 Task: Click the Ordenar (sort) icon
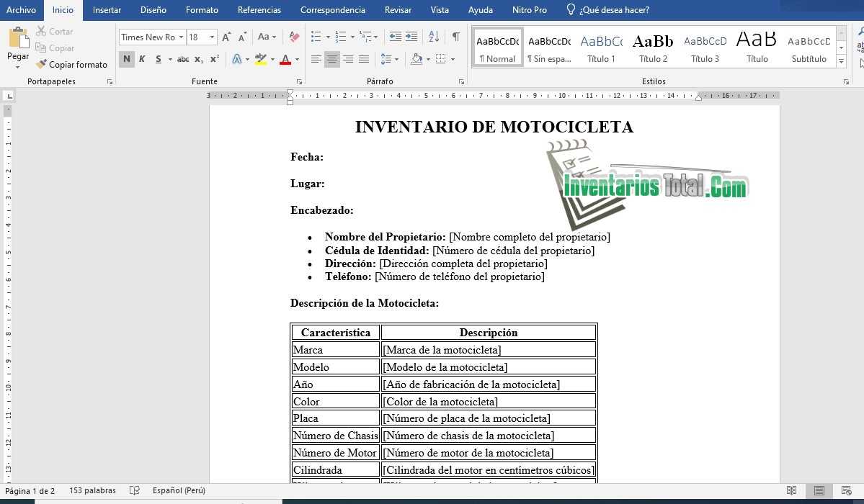tap(432, 37)
